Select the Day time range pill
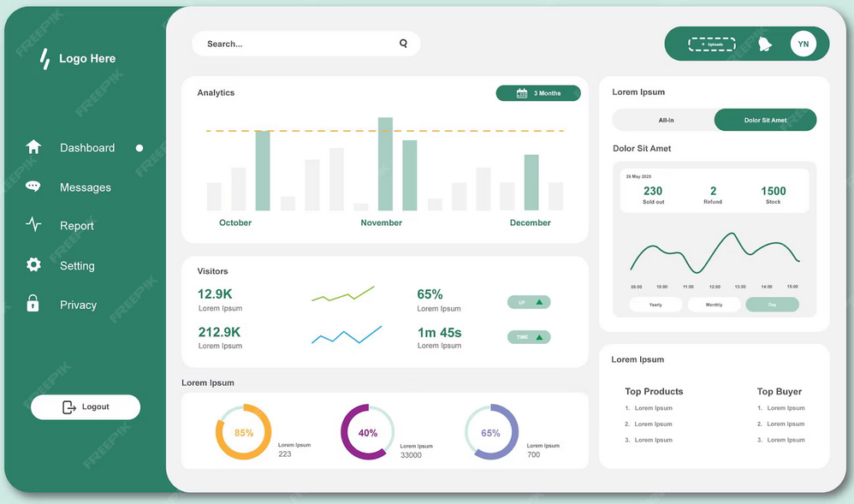Viewport: 854px width, 504px height. pyautogui.click(x=772, y=305)
